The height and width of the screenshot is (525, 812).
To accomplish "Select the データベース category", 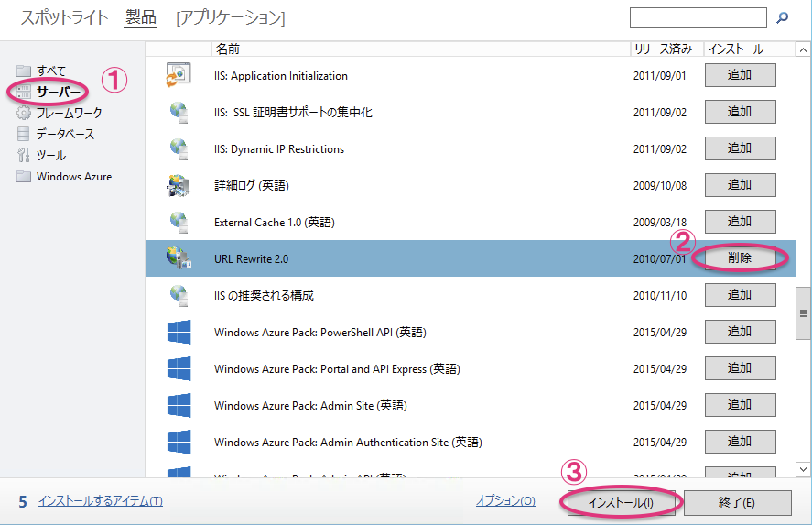I will [x=65, y=134].
